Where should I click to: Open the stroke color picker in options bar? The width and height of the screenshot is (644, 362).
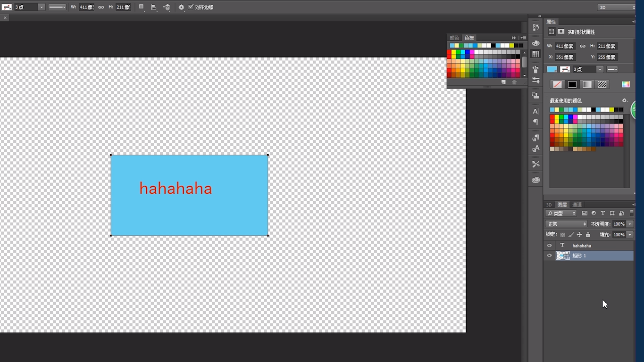7,7
